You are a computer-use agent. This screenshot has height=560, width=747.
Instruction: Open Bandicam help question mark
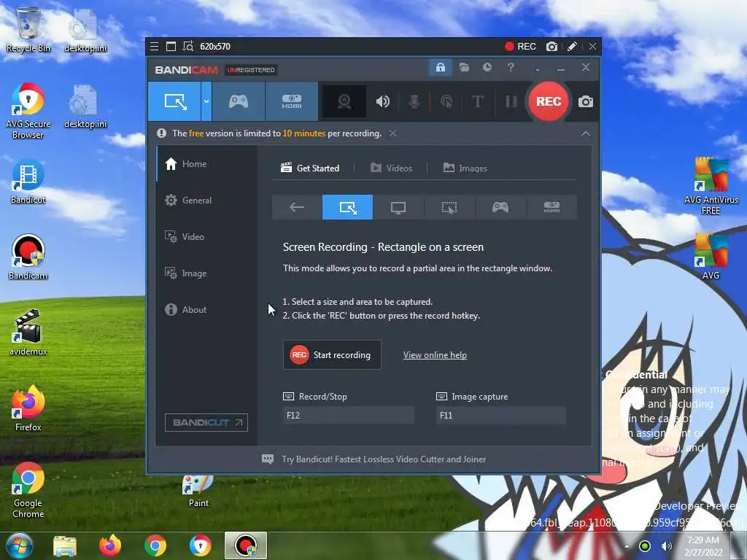(x=511, y=67)
